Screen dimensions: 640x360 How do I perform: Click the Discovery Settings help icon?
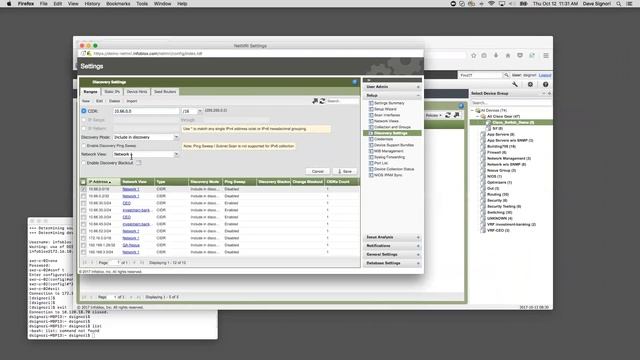coord(354,82)
